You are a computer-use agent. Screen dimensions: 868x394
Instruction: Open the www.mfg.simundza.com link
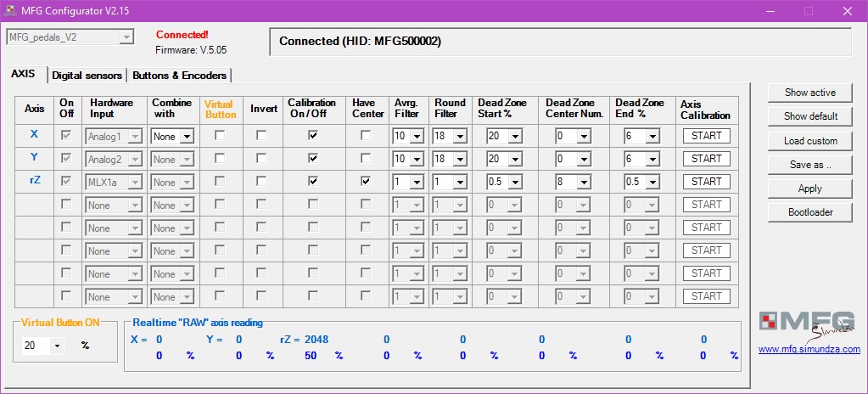coord(809,349)
